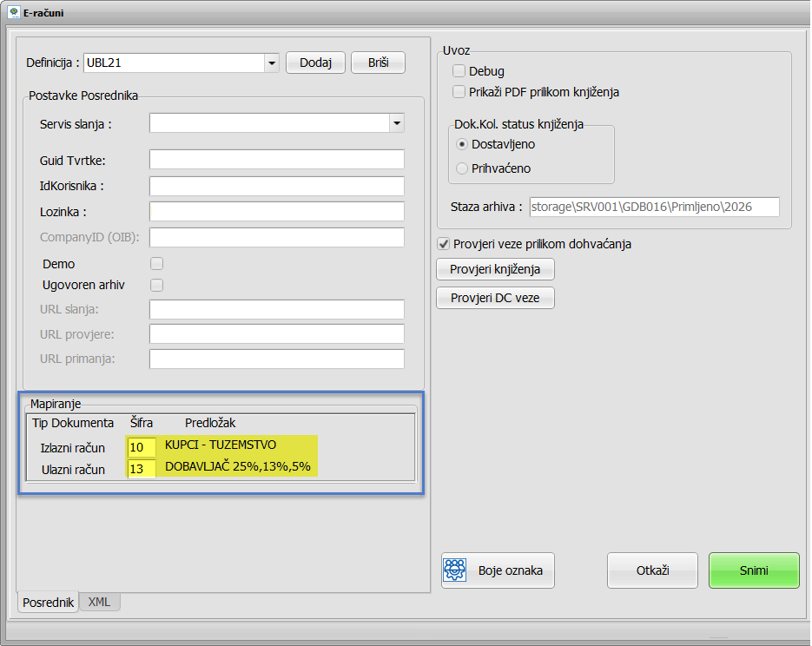Click the Dodaj button

(315, 63)
